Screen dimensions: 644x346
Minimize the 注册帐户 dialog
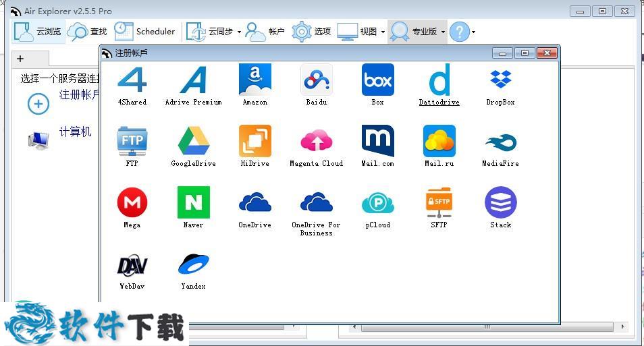pos(502,53)
